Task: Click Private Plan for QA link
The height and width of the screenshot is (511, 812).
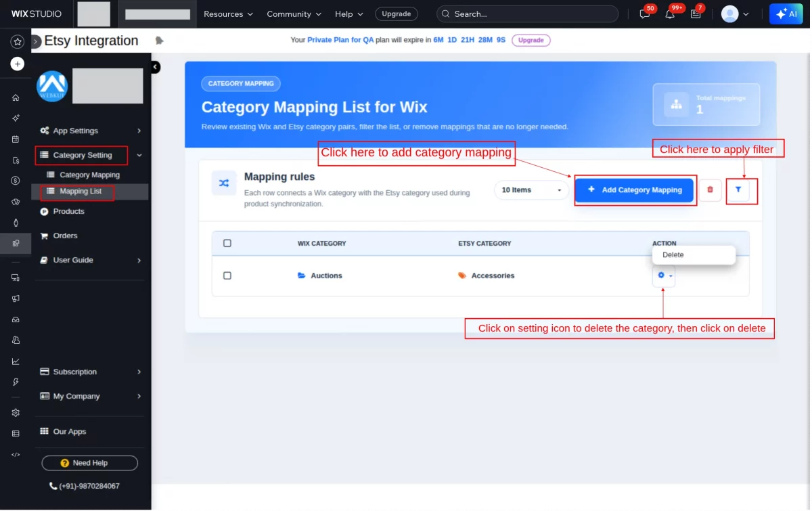Action: tap(340, 40)
